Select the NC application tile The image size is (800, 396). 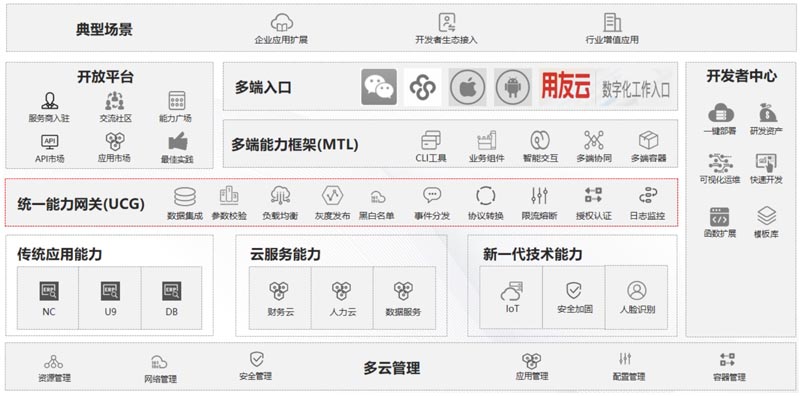pyautogui.click(x=48, y=298)
